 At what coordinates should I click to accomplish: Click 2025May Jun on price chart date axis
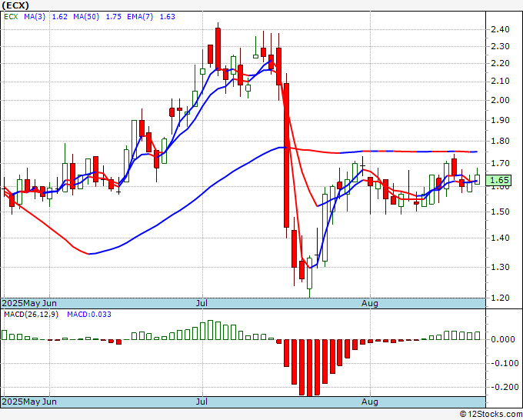[29, 303]
